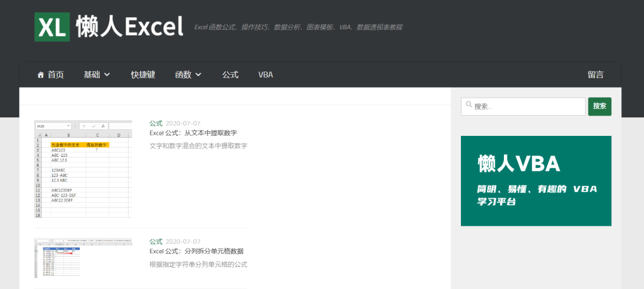The width and height of the screenshot is (644, 289).
Task: Click the home icon beside 首页
Action: 41,74
